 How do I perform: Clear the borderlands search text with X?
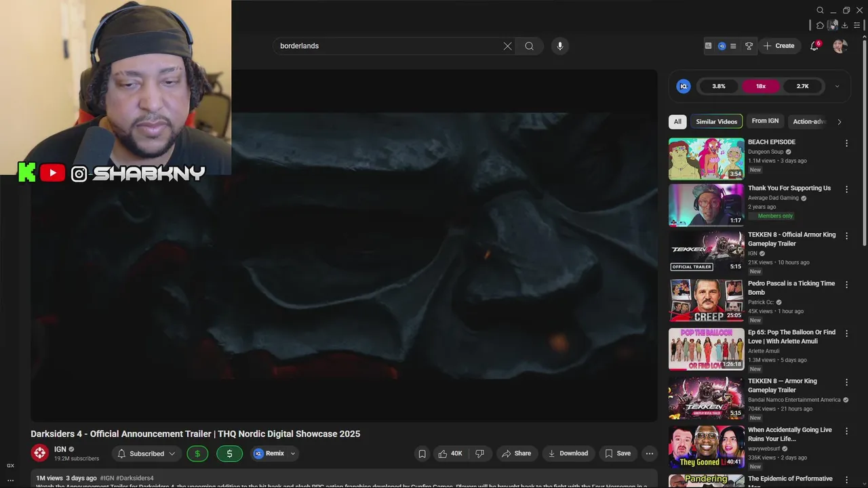coord(507,46)
